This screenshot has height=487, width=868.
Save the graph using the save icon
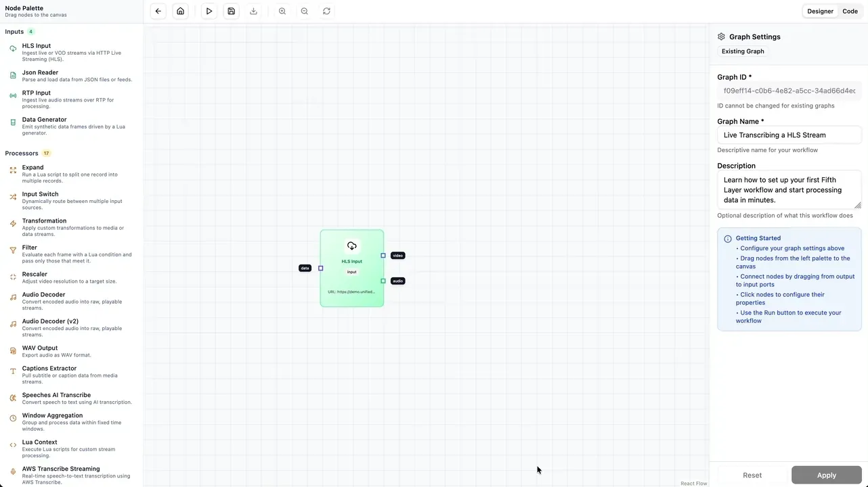coord(231,11)
